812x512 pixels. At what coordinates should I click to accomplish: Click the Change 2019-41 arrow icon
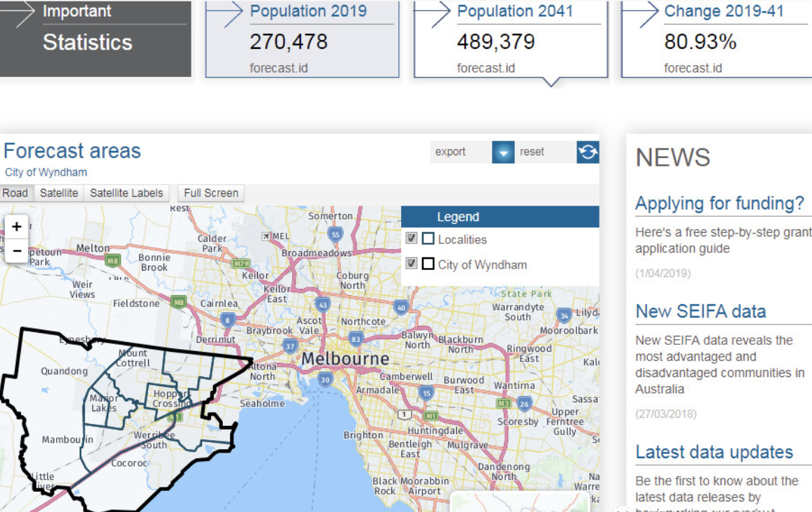(x=644, y=14)
